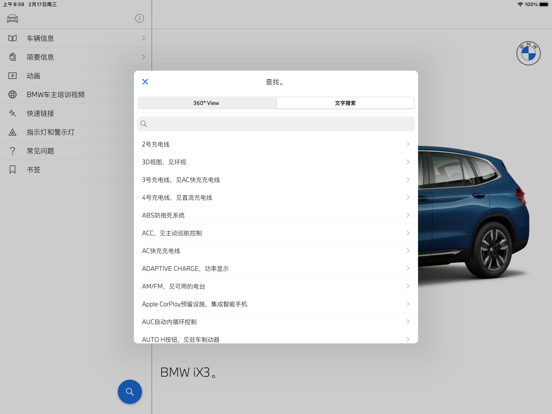Image resolution: width=552 pixels, height=414 pixels.
Task: Select the ABS防抱死系统 result
Action: (x=276, y=215)
